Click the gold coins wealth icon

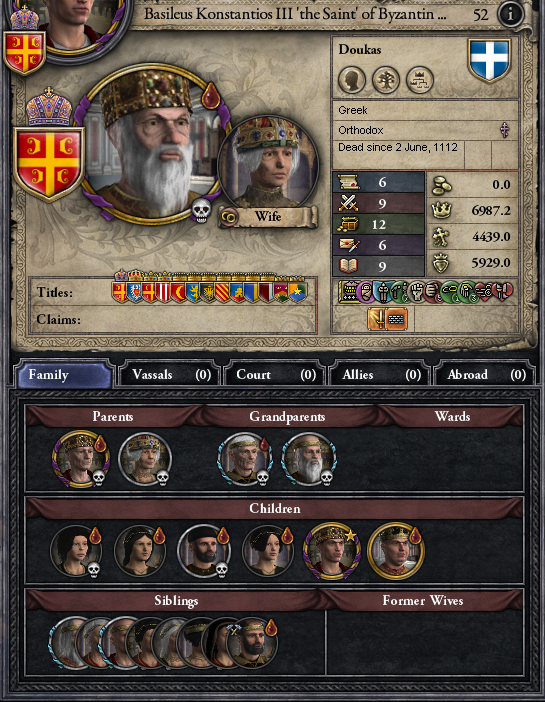click(x=442, y=185)
